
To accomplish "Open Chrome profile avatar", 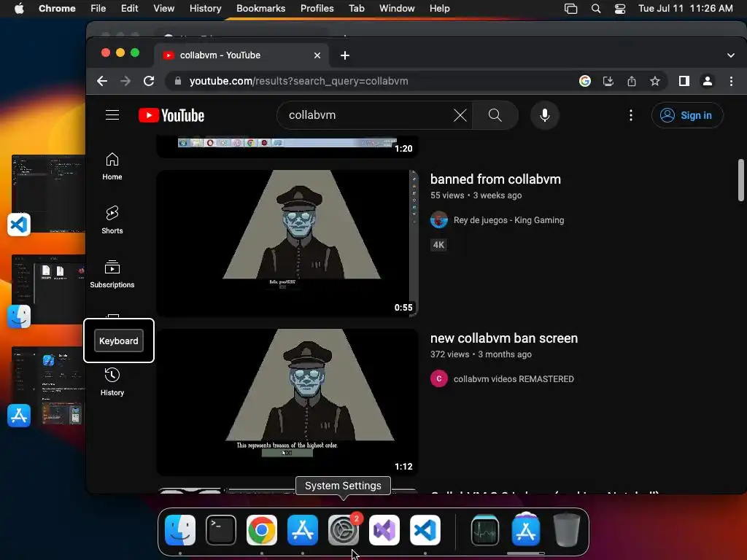I will 708,81.
